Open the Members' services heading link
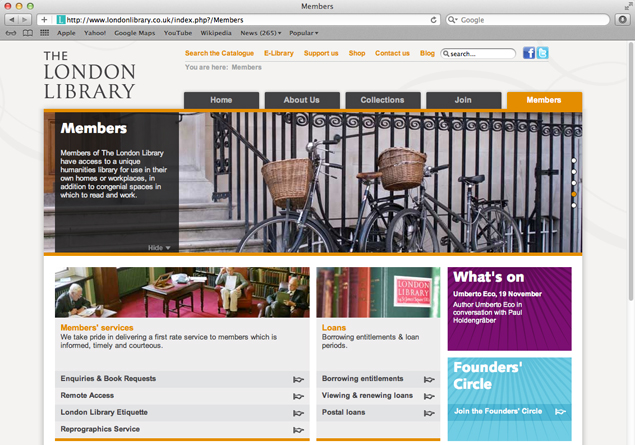635x445 pixels. (x=97, y=328)
